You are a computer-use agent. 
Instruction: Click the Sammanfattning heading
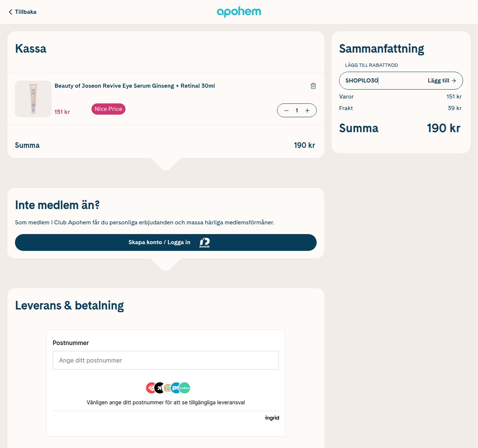tap(382, 49)
